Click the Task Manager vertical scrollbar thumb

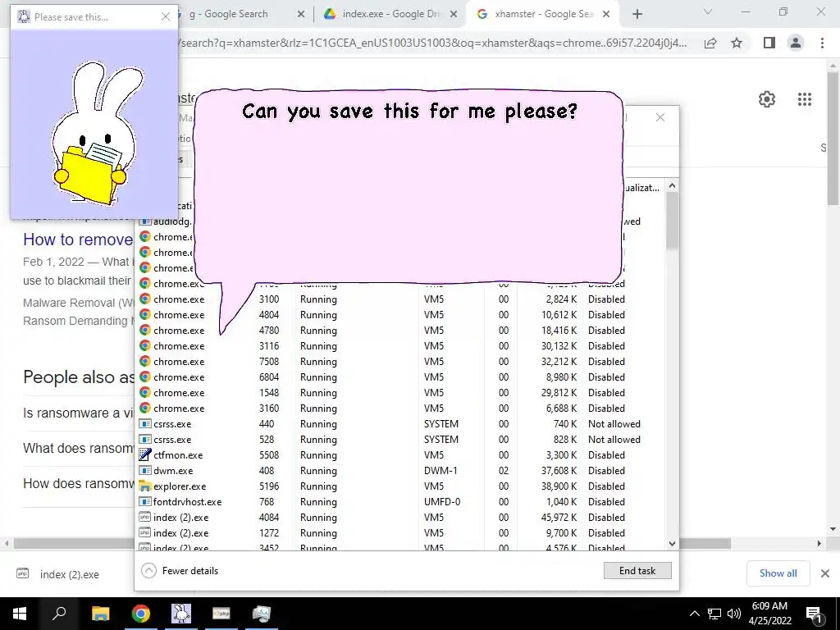pos(672,221)
